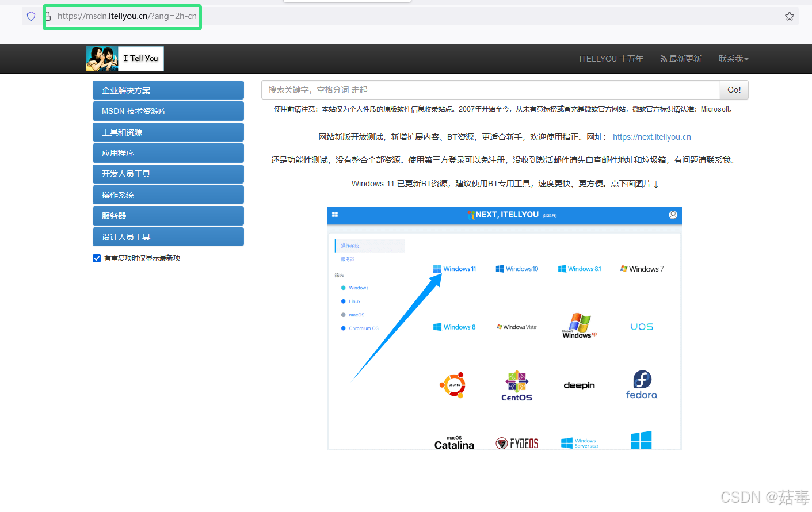This screenshot has width=812, height=512.
Task: Click the search keyword input field
Action: coord(491,90)
